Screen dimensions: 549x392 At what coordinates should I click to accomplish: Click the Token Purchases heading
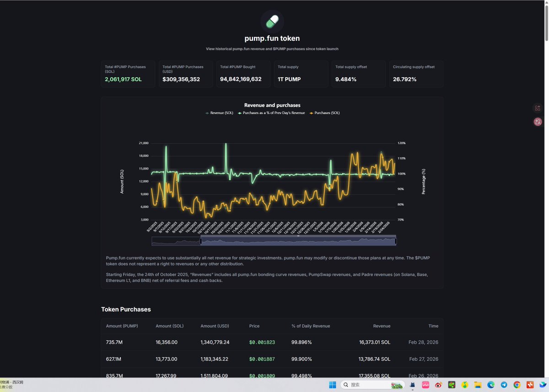tap(126, 309)
